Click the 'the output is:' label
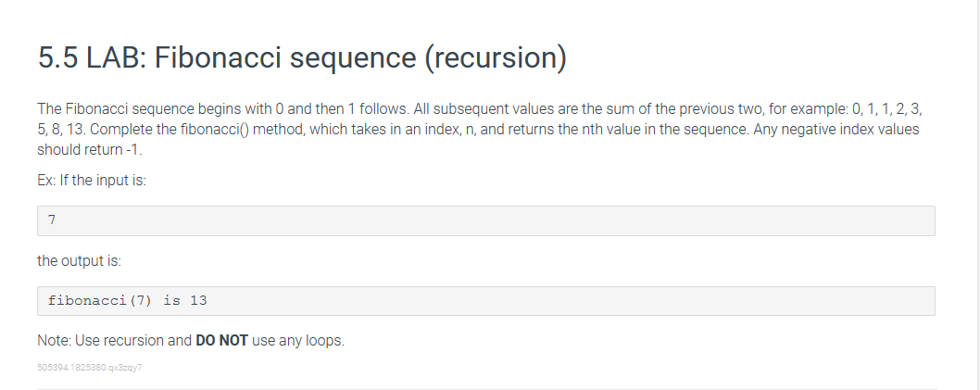The width and height of the screenshot is (980, 390). click(80, 260)
